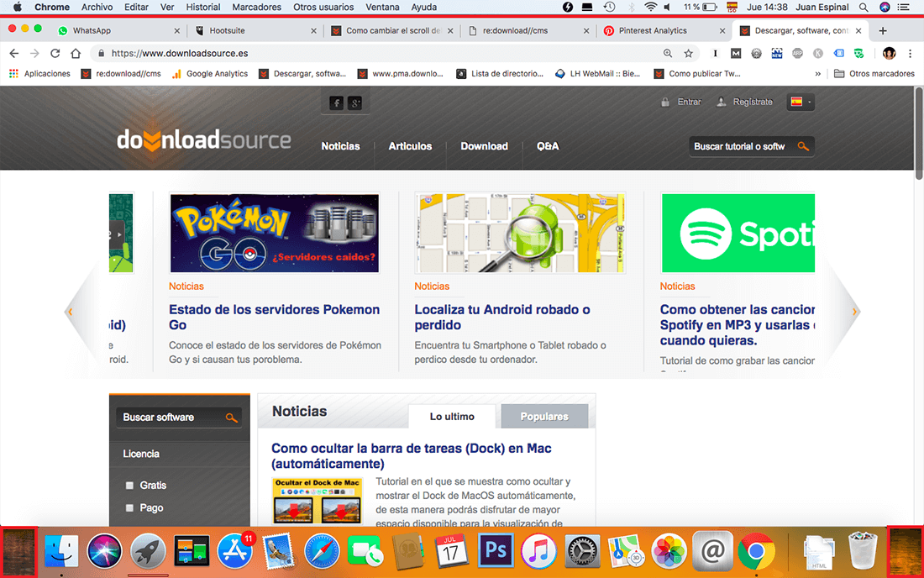Go back with the browser arrow
Viewport: 924px width, 578px height.
pyautogui.click(x=14, y=53)
